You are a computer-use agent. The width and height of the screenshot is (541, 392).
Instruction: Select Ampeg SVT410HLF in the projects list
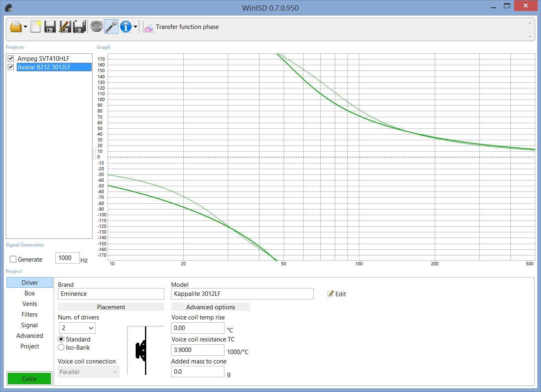tap(43, 58)
